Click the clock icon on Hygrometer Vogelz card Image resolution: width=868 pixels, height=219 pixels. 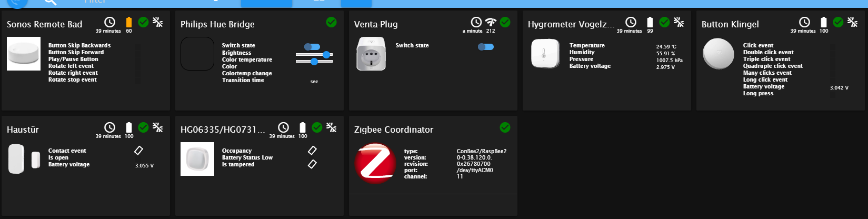tap(631, 22)
